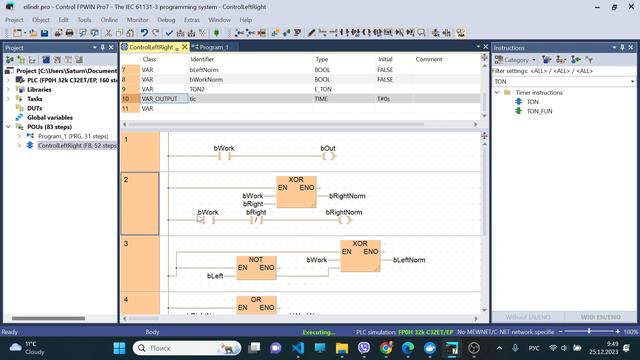Open File Explorer from taskbar
Viewport: 640px width, 360px height.
pyautogui.click(x=342, y=348)
